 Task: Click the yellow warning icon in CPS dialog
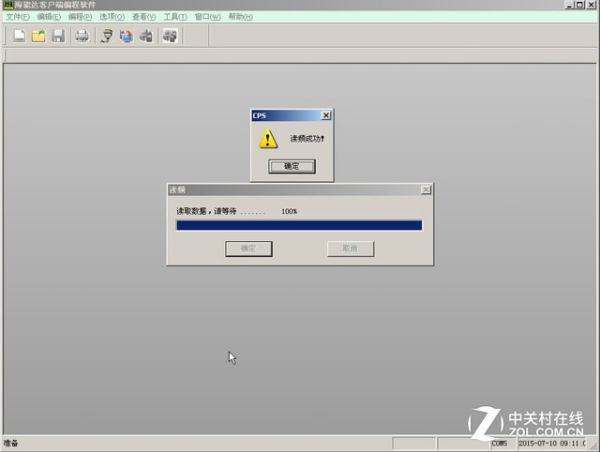point(268,139)
